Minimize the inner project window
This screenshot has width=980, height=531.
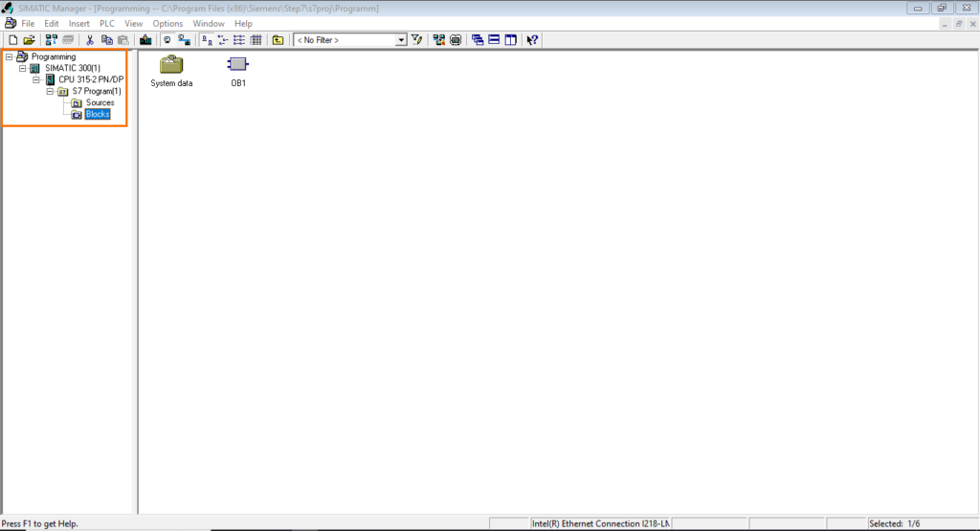945,24
